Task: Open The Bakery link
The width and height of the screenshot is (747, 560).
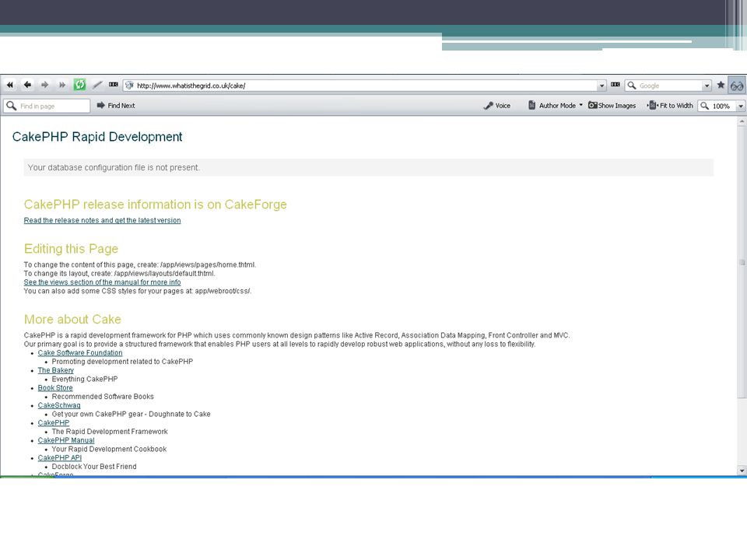Action: (x=56, y=370)
